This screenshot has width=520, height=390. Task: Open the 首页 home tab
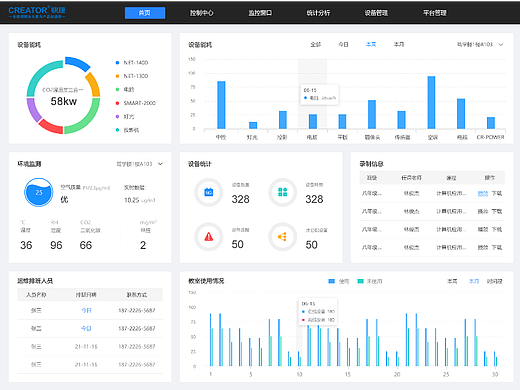(145, 13)
